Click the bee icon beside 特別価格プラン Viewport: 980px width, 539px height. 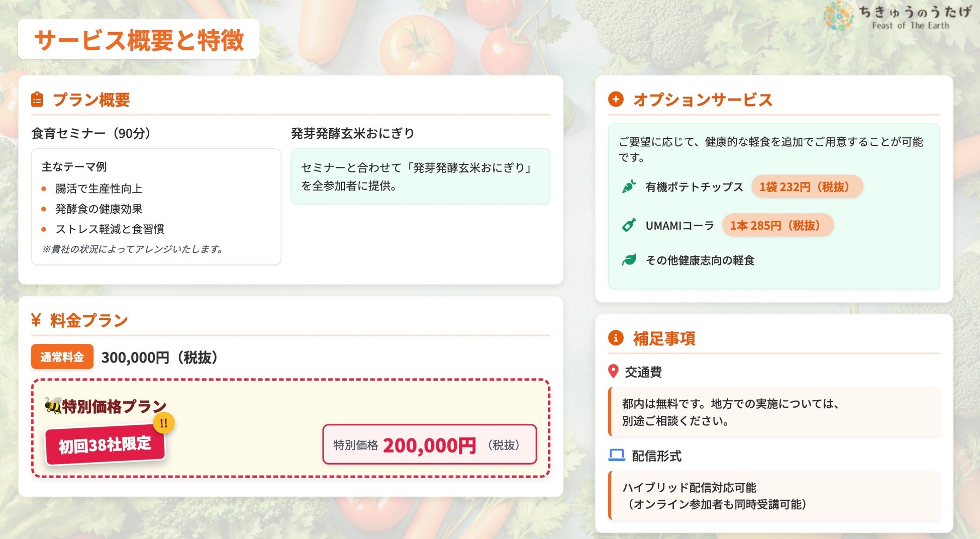coord(53,405)
